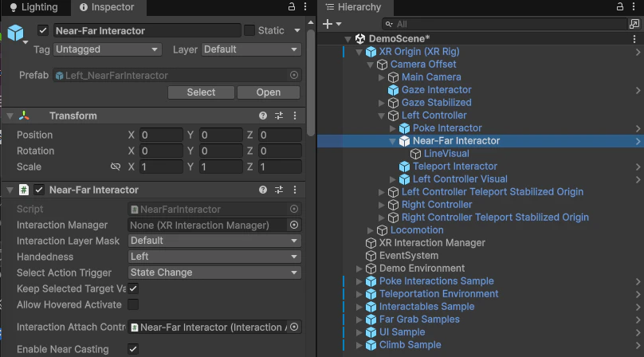Viewport: 644px width, 357px height.
Task: Open Transform component presets
Action: (x=279, y=116)
